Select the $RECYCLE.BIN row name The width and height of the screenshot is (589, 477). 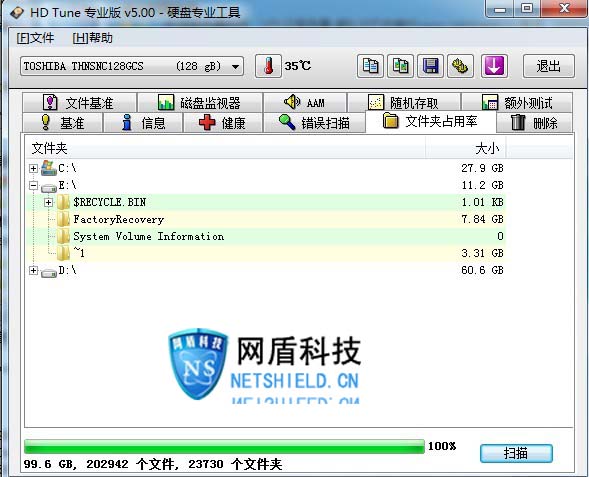pos(109,202)
